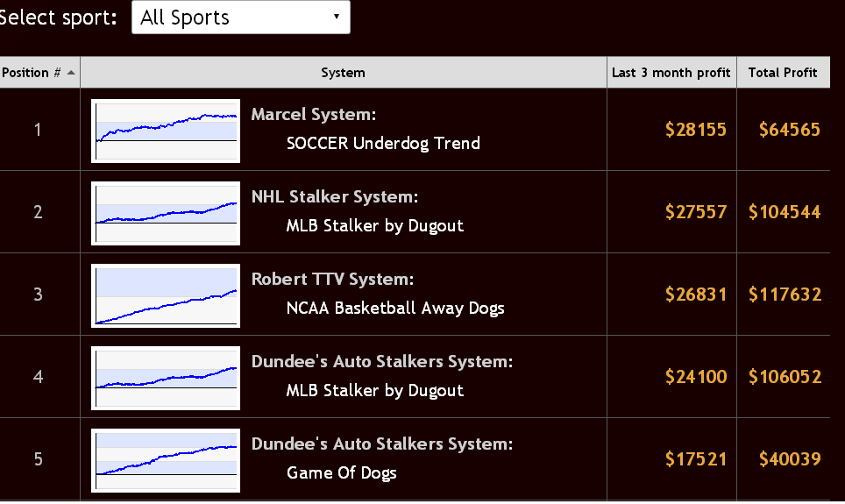Open the position 4 chart thumbnail
Screen dimensions: 845x504
(166, 378)
